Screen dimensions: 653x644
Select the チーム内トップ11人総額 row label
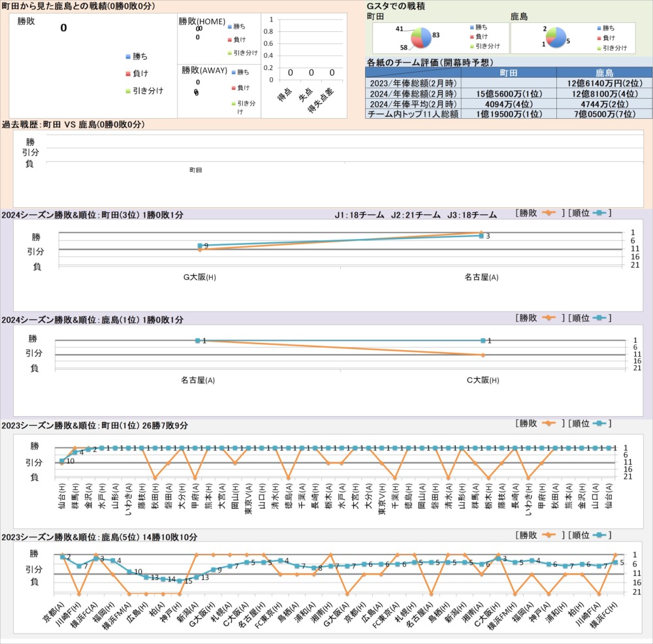pos(413,114)
